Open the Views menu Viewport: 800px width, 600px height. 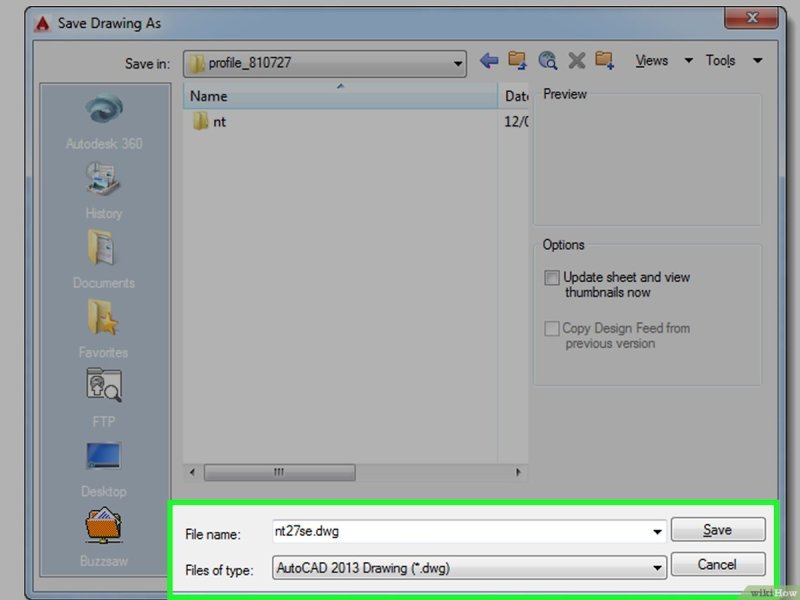click(652, 61)
